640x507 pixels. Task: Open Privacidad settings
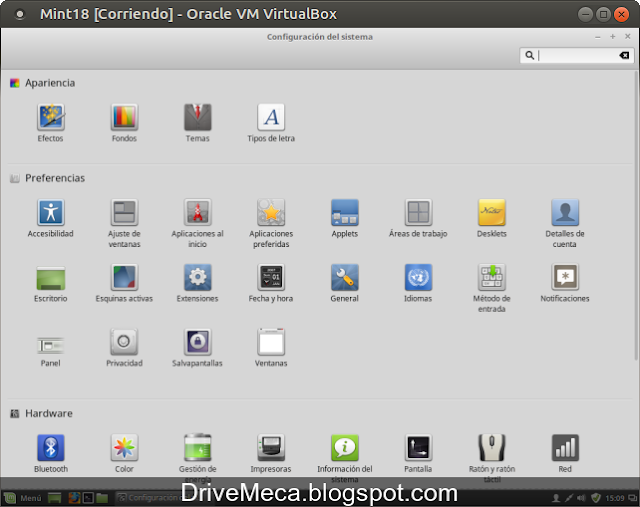click(124, 348)
